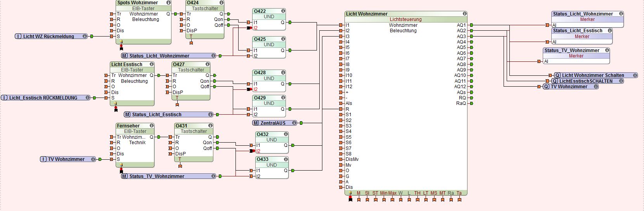The width and height of the screenshot is (644, 211).
Task: Click the MS parameter at block bottom
Action: (x=434, y=193)
